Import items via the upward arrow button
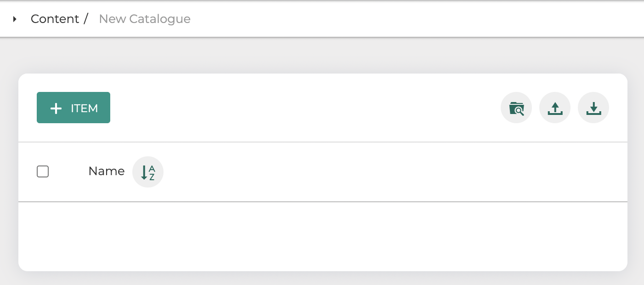The image size is (644, 285). pyautogui.click(x=555, y=108)
